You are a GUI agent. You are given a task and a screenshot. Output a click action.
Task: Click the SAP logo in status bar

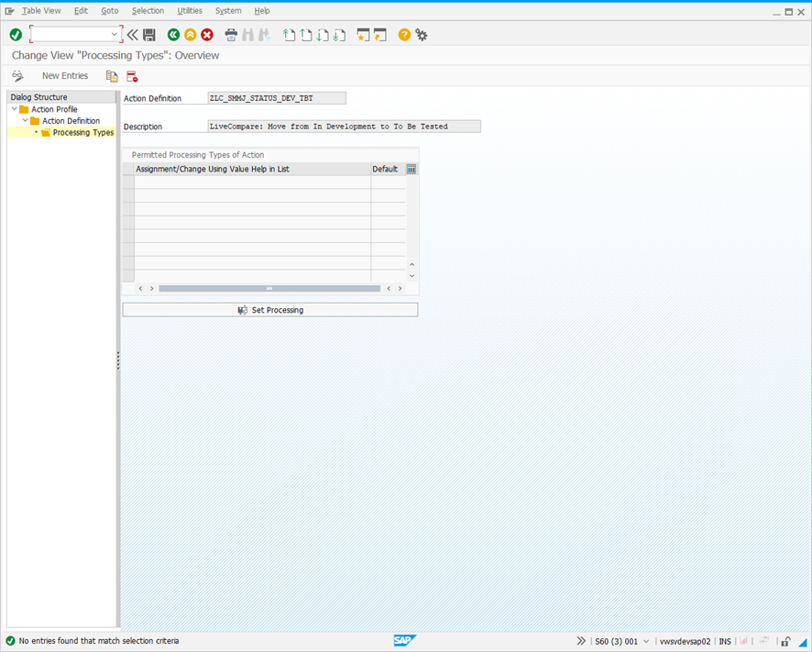(404, 641)
